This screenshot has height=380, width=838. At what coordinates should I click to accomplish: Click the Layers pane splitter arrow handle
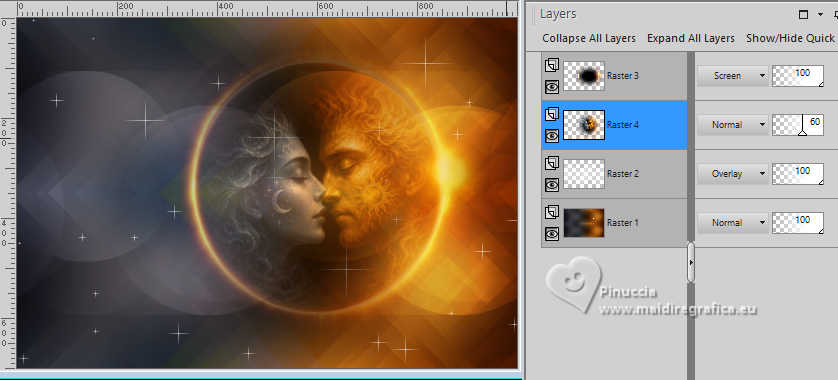690,263
